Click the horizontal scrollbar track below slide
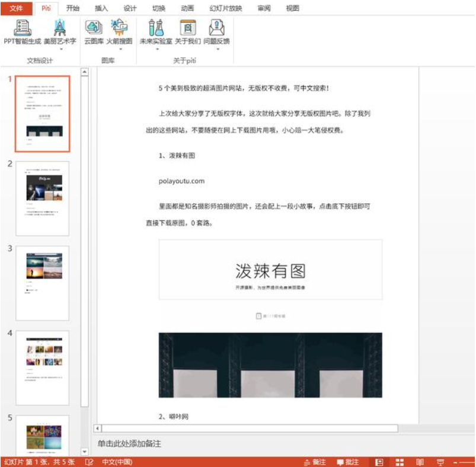Viewport: 476px width, 467px height. (250, 428)
